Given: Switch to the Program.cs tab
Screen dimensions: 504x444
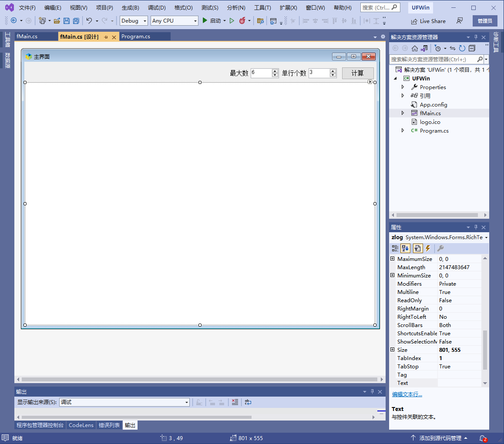Looking at the screenshot, I should pyautogui.click(x=136, y=37).
